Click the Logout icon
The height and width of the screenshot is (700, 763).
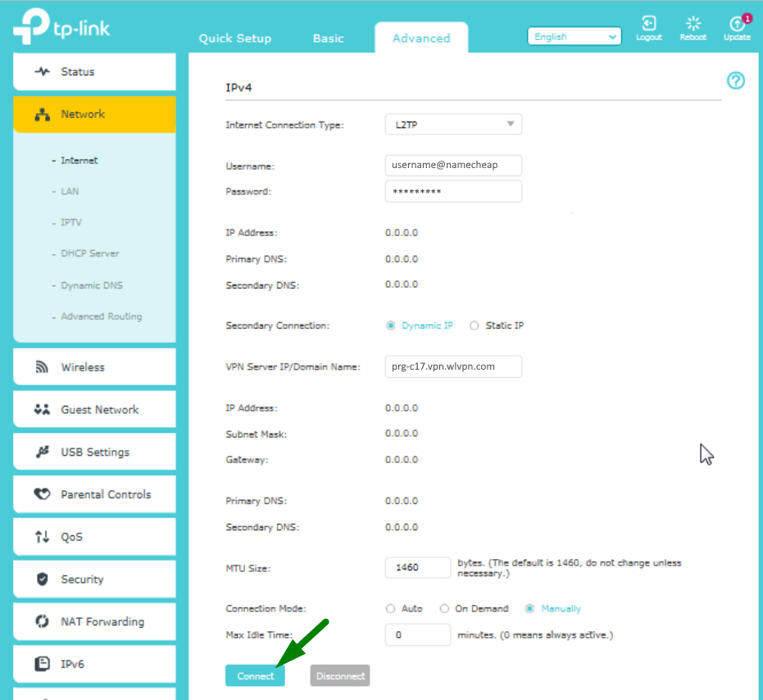648,24
